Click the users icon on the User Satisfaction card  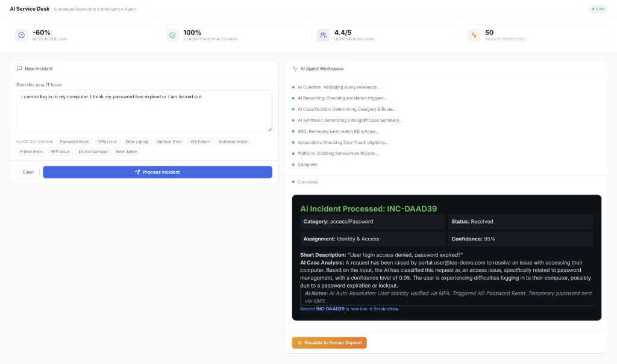tap(323, 35)
